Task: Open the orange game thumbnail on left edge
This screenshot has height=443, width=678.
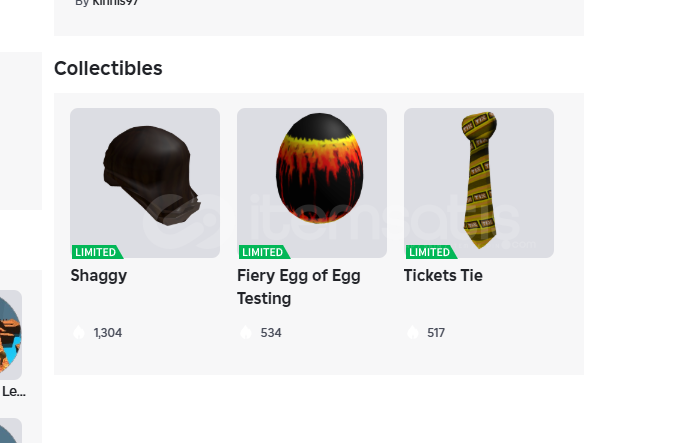Action: click(x=11, y=335)
